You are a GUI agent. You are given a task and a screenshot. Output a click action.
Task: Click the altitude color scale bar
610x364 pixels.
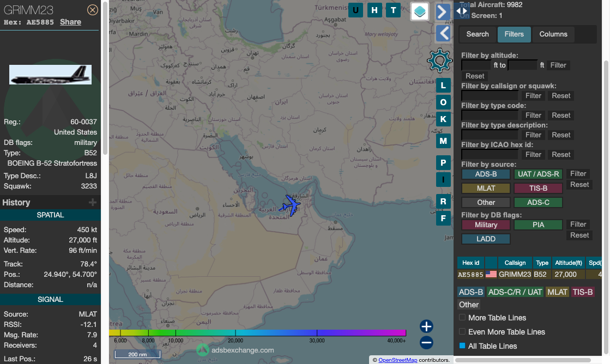point(257,332)
